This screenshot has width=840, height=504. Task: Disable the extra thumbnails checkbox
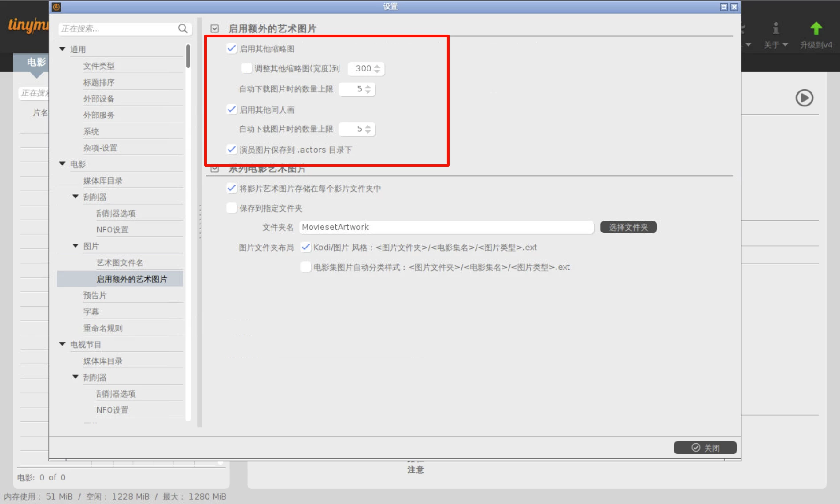[231, 49]
